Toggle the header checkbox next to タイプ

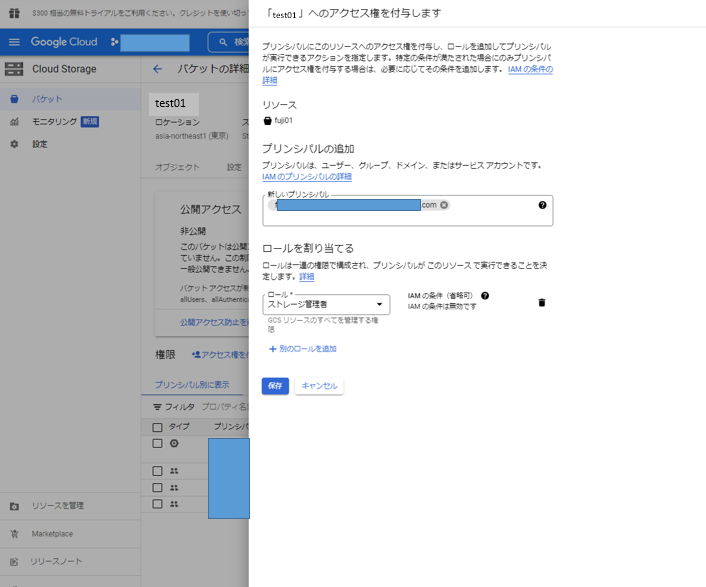[x=157, y=427]
